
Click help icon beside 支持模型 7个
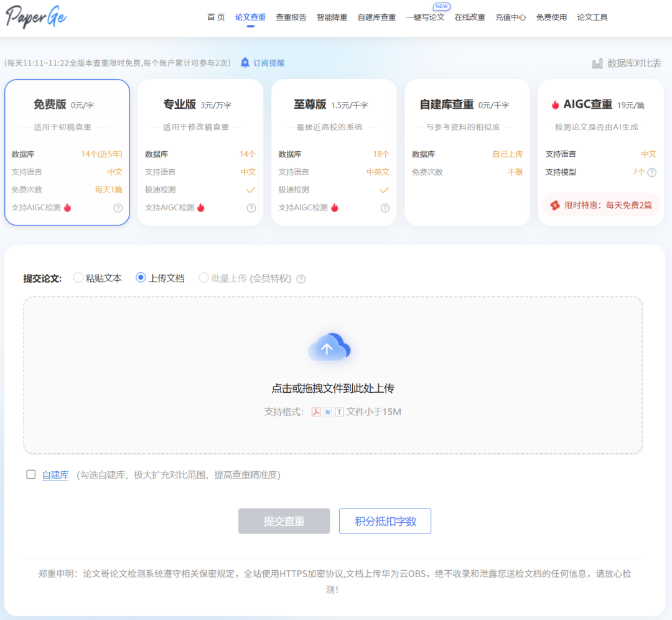651,172
